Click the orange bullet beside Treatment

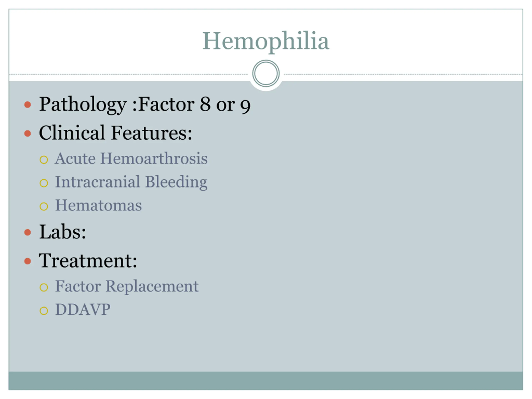tap(28, 261)
